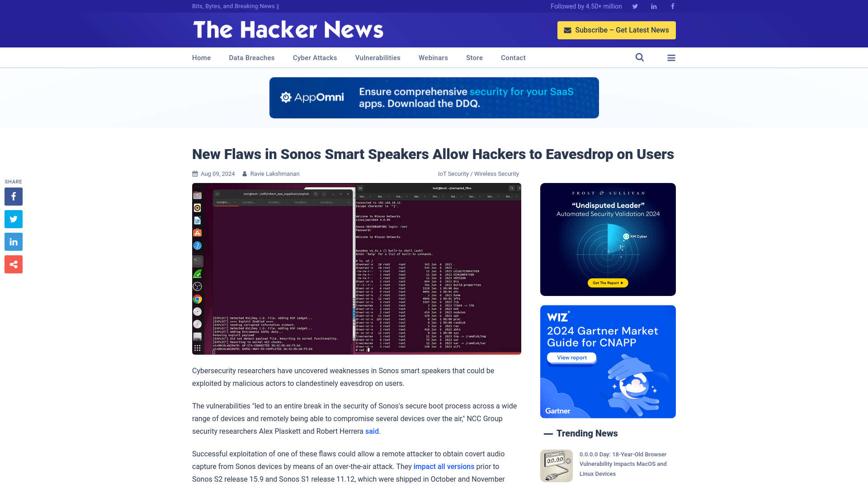Click the generic share icon
Image resolution: width=868 pixels, height=488 pixels.
coord(13,264)
